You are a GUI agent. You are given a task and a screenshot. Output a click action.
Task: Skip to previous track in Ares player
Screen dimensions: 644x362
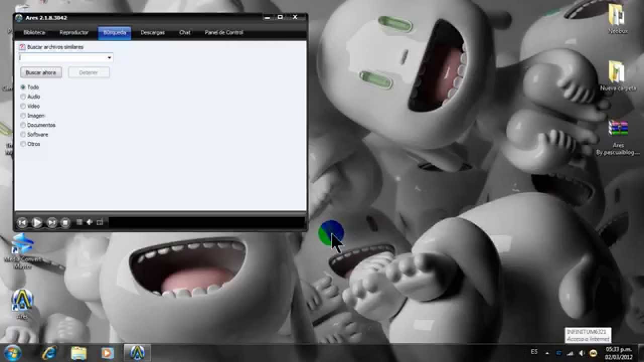[x=22, y=222]
